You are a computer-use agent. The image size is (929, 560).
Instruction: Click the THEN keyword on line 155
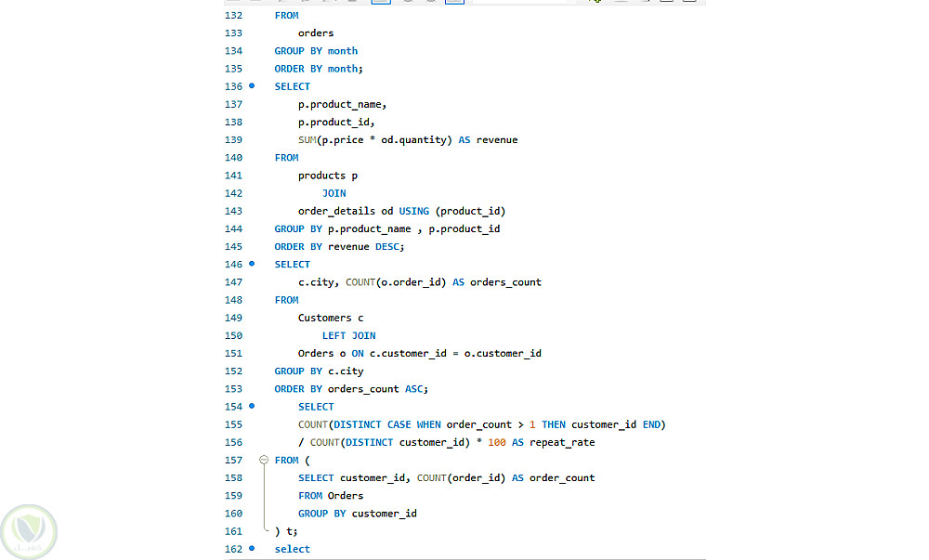(x=554, y=424)
